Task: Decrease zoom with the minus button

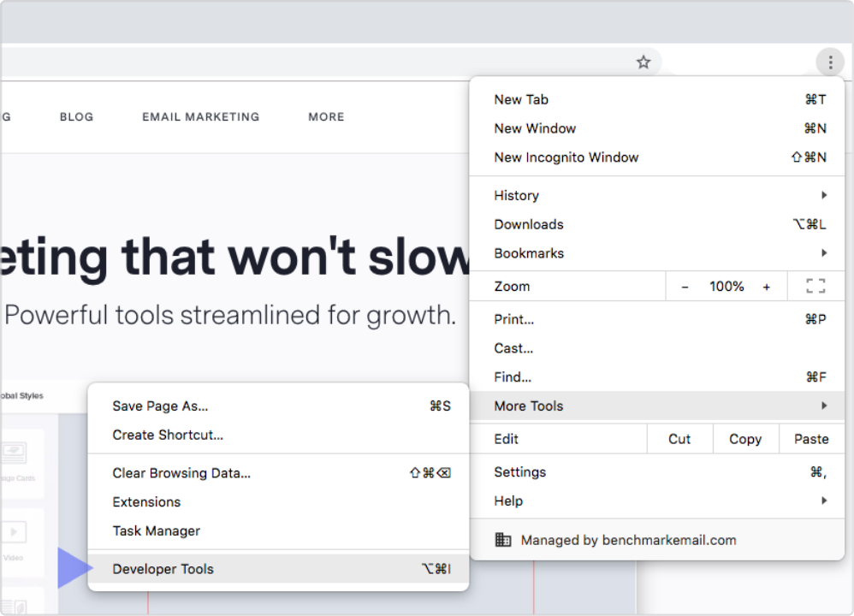Action: click(685, 287)
